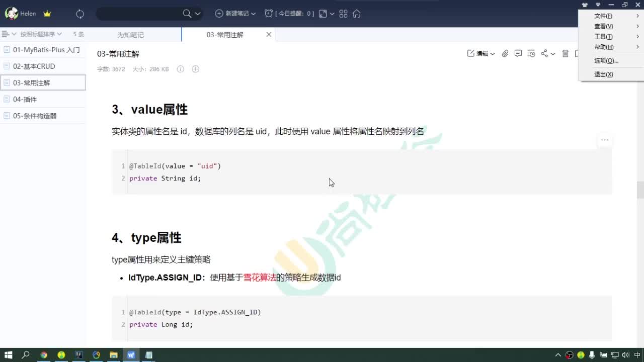Select the 03-常用注解 tab
The image size is (644, 362).
coord(225,35)
